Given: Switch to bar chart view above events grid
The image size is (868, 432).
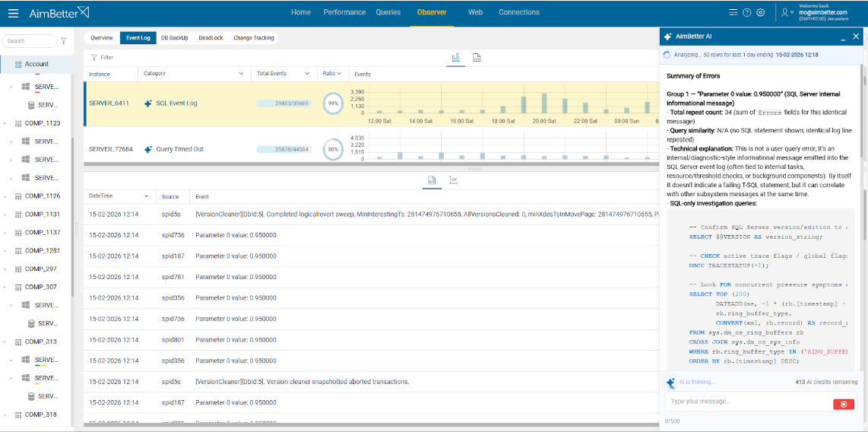Looking at the screenshot, I should tap(456, 57).
